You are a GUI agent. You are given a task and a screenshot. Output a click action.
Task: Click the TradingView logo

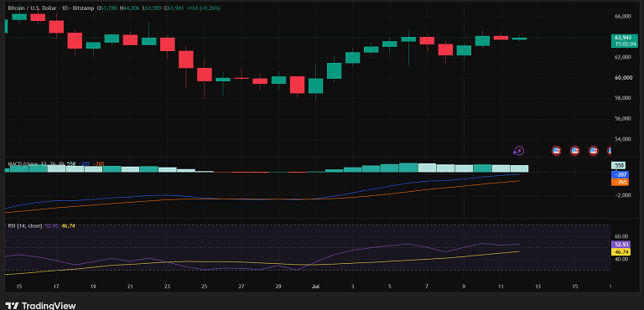click(40, 306)
